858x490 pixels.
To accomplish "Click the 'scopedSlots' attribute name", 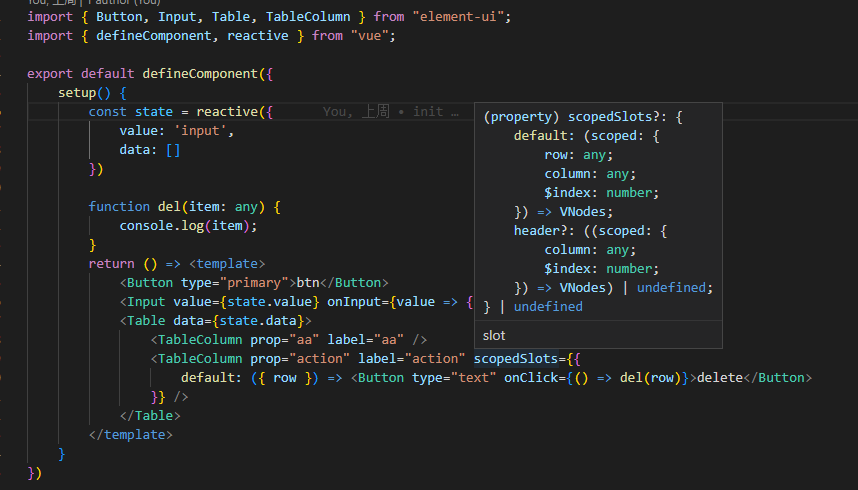I will click(516, 359).
